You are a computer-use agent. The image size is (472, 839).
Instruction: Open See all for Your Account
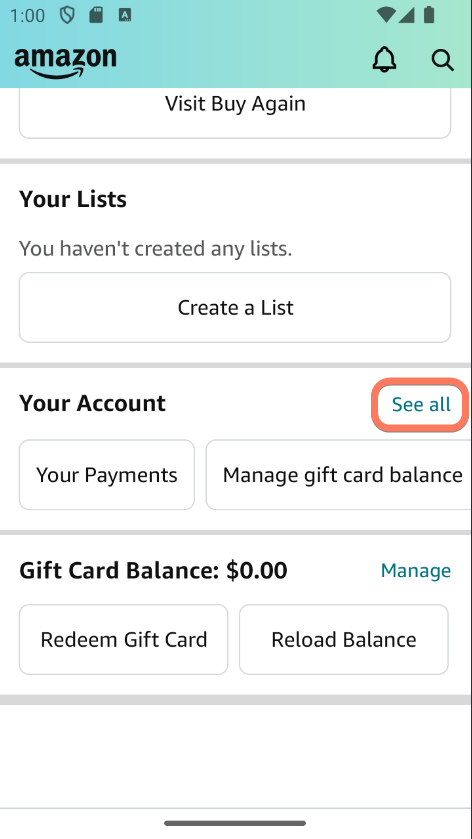point(421,405)
